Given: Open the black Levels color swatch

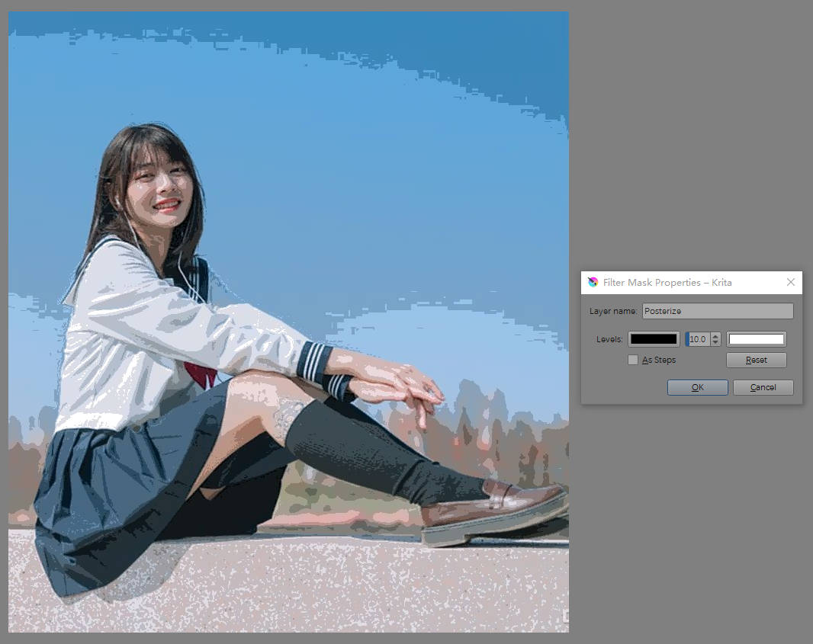Looking at the screenshot, I should coord(654,339).
